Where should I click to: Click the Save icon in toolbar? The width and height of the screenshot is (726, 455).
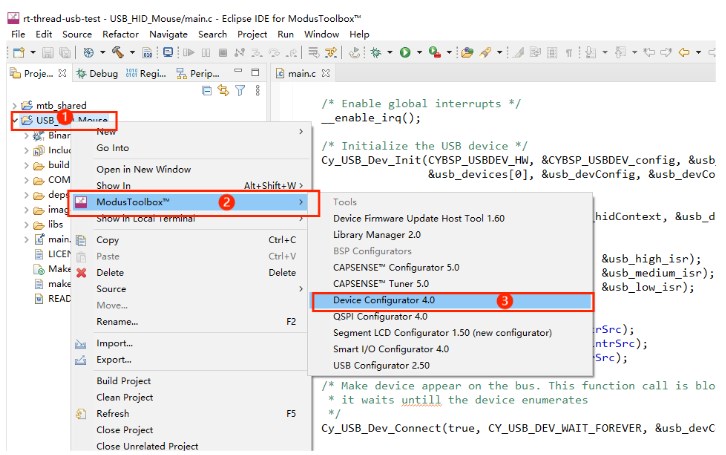click(48, 52)
